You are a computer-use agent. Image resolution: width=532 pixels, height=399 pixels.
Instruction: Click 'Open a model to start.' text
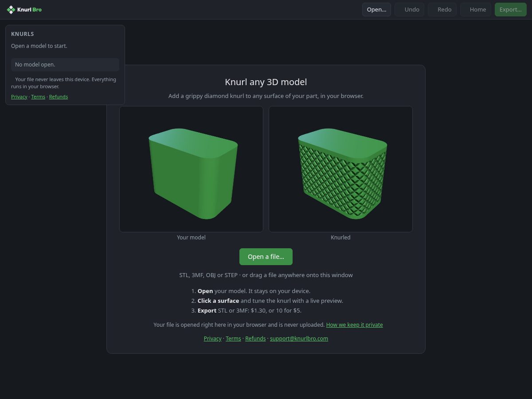coord(39,46)
